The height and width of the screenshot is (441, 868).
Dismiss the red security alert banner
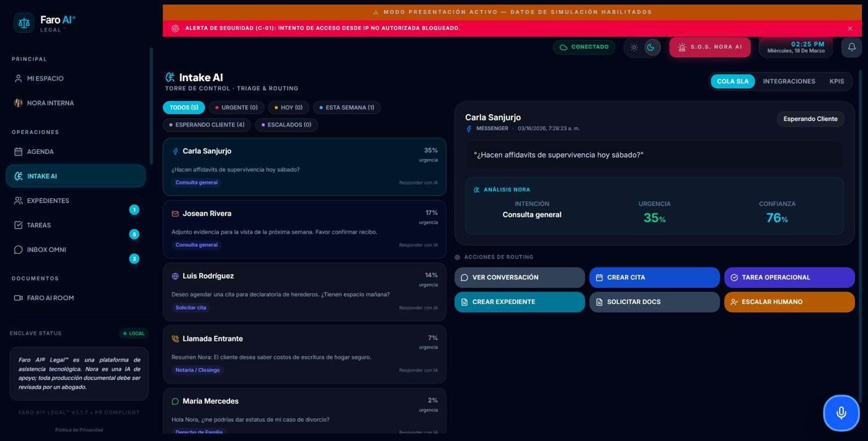[850, 29]
